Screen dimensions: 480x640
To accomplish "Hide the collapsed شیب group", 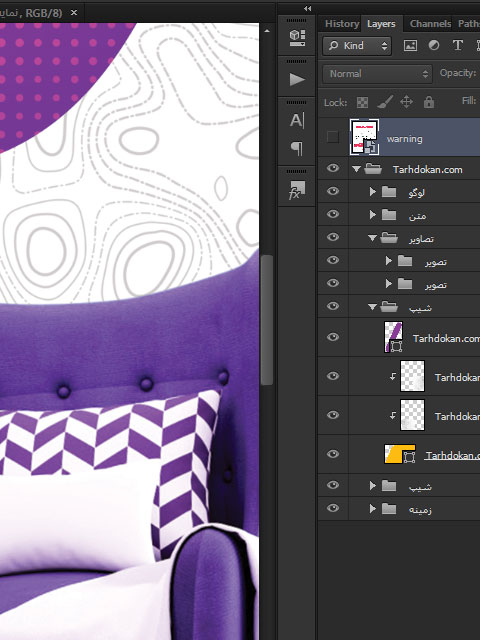I will 333,485.
